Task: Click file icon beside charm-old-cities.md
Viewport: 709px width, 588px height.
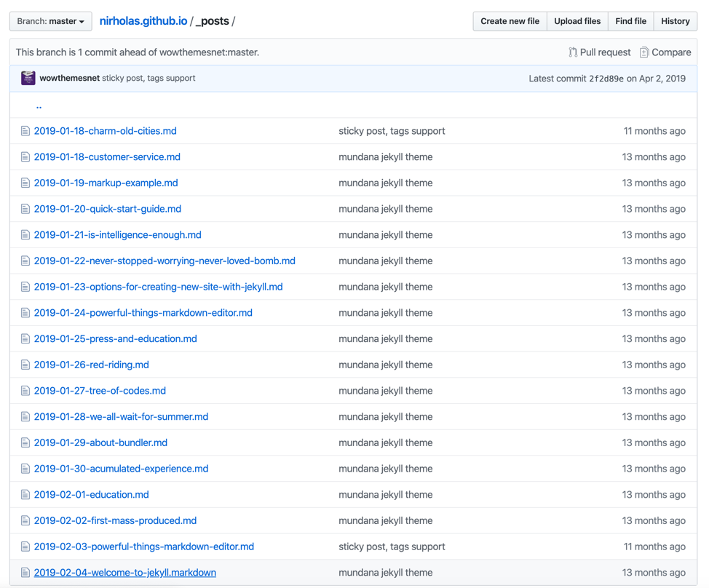Action: [25, 131]
